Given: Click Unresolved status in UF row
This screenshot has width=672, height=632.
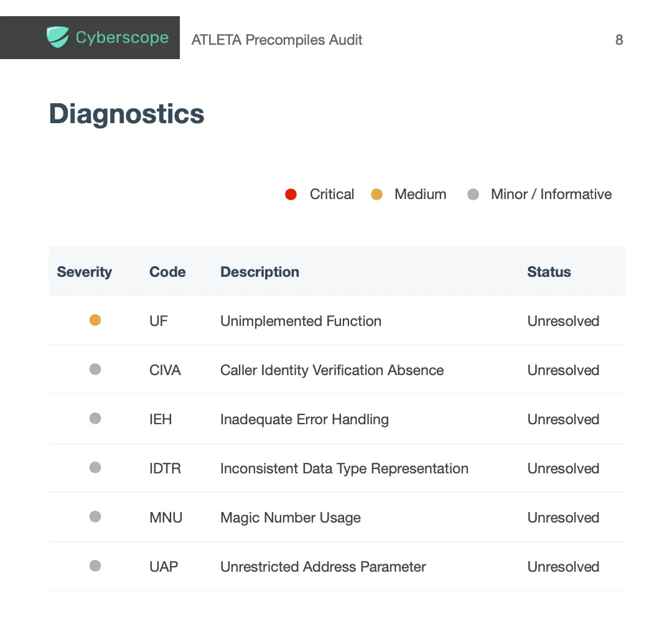Looking at the screenshot, I should pyautogui.click(x=563, y=321).
